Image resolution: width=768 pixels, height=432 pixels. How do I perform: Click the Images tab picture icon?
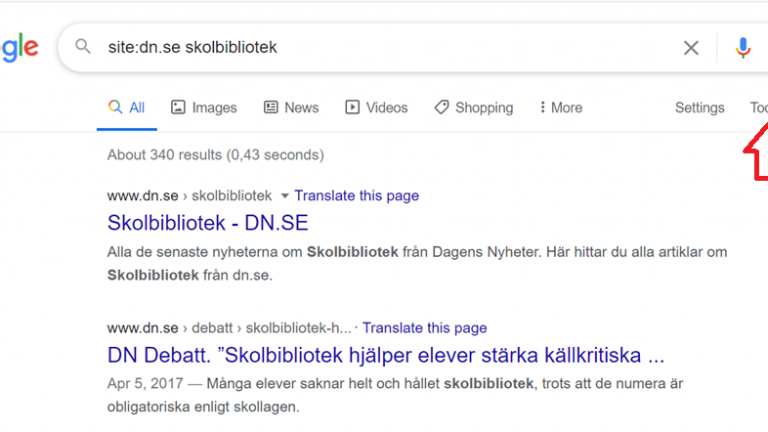[178, 107]
